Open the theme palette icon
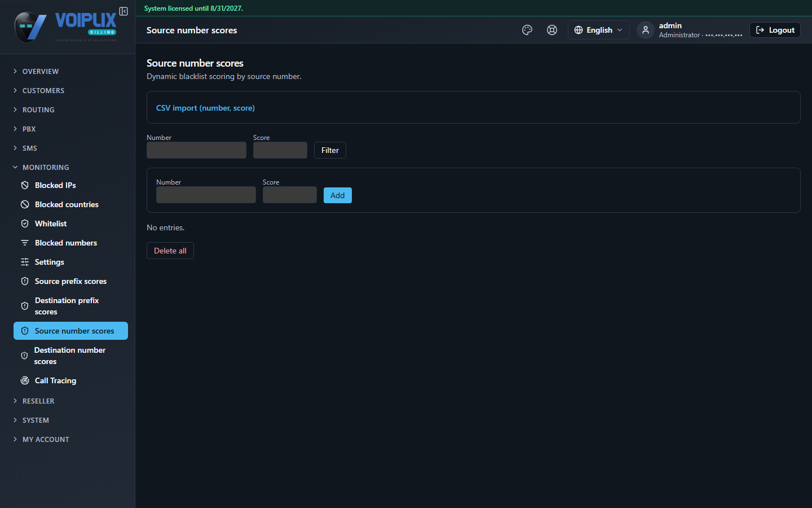The height and width of the screenshot is (508, 812). click(x=527, y=30)
